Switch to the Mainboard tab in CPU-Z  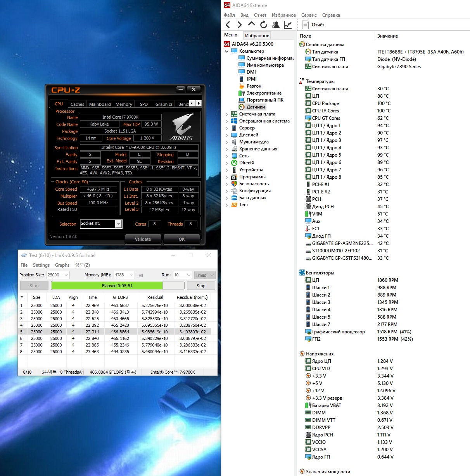tap(100, 104)
